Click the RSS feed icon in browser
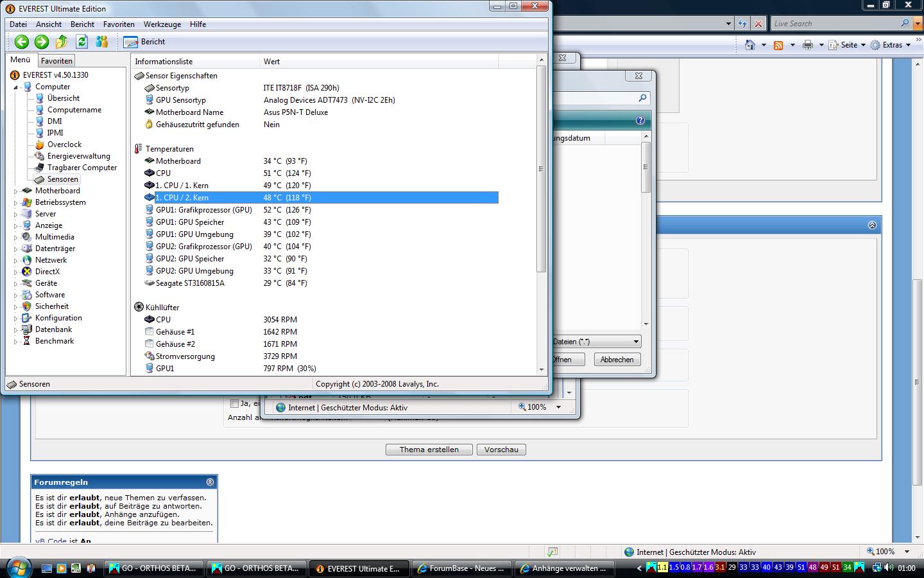Screen dimensions: 924x578 778,45
